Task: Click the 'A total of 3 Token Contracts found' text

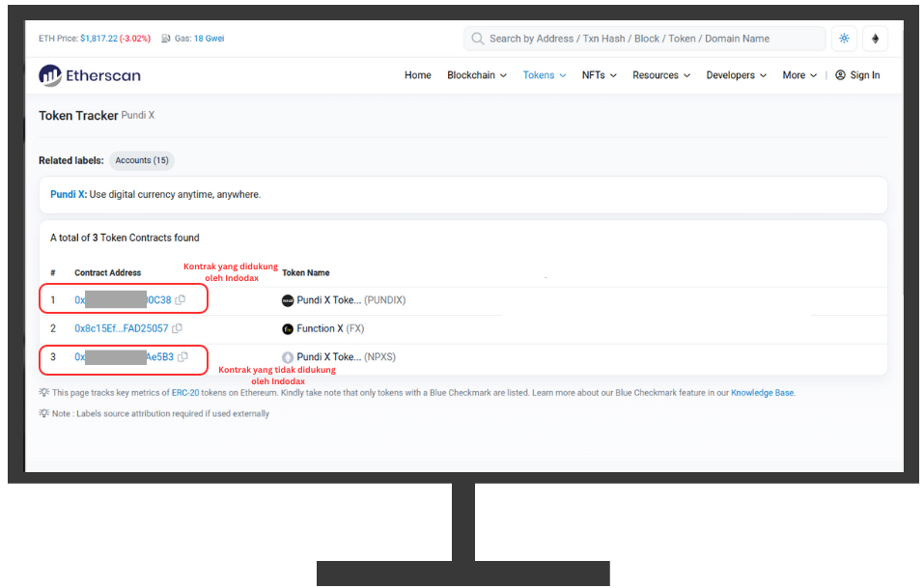Action: pyautogui.click(x=125, y=238)
